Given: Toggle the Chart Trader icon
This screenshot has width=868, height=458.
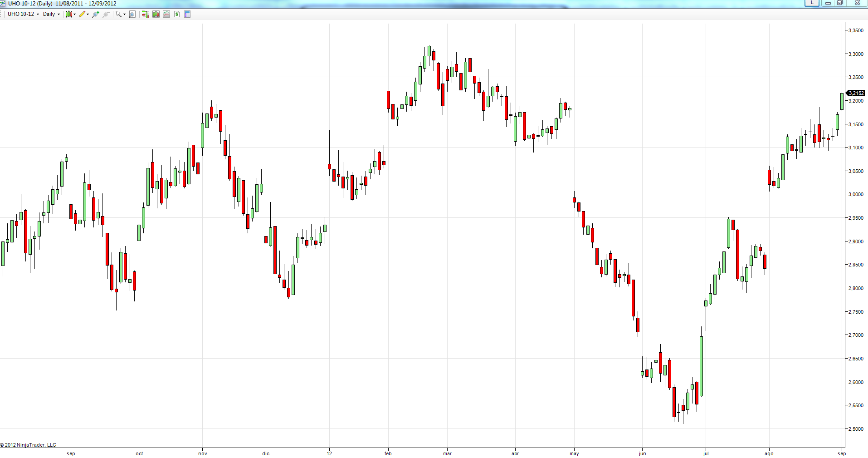Looking at the screenshot, I should coord(145,14).
